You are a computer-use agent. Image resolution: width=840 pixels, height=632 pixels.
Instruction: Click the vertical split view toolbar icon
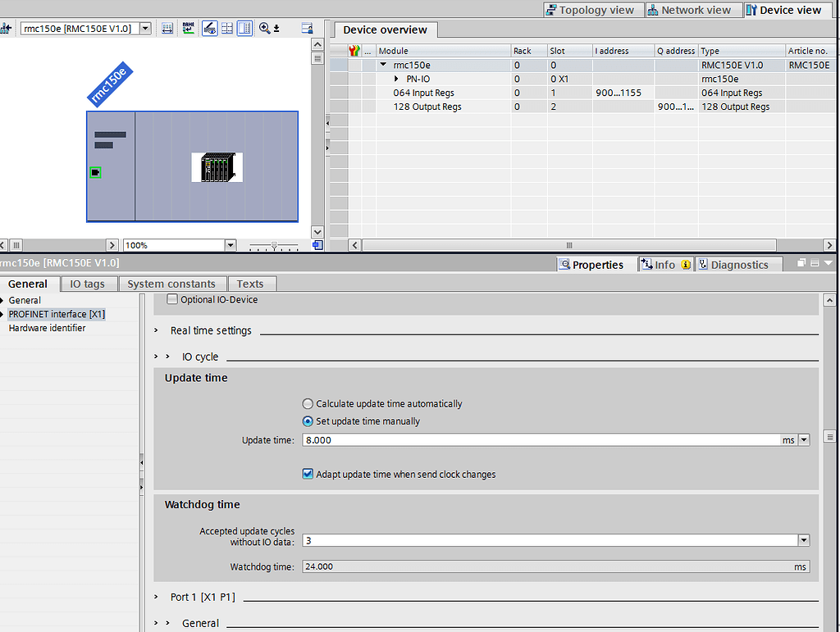pos(244,28)
